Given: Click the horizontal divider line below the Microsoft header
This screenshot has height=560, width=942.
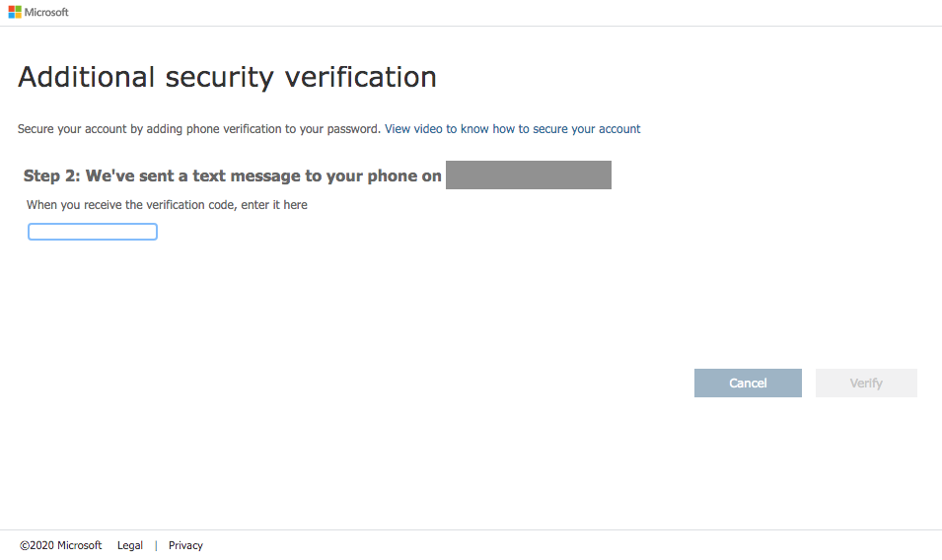Looking at the screenshot, I should (471, 26).
